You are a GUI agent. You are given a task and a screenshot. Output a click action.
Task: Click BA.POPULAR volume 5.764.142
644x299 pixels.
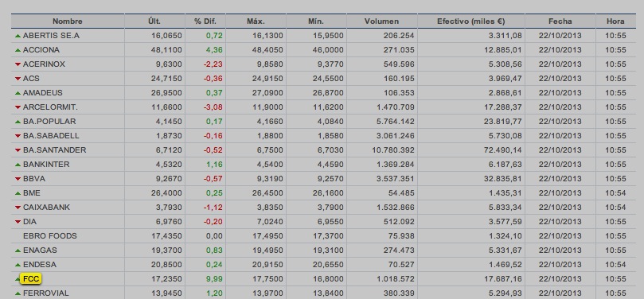coord(395,122)
